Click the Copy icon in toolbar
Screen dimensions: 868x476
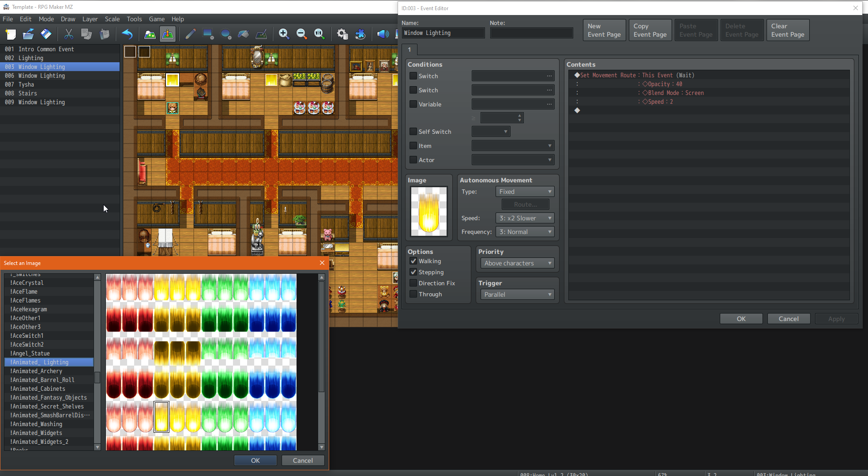click(x=86, y=34)
